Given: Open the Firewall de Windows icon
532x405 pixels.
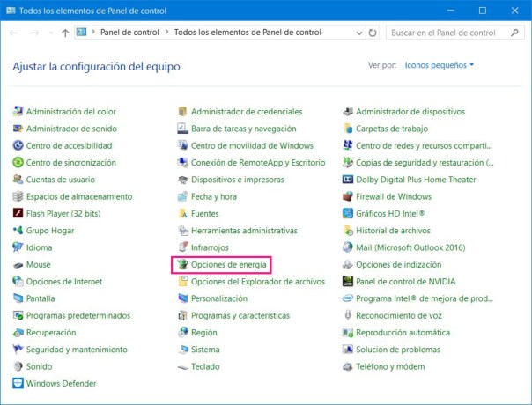Looking at the screenshot, I should point(347,196).
